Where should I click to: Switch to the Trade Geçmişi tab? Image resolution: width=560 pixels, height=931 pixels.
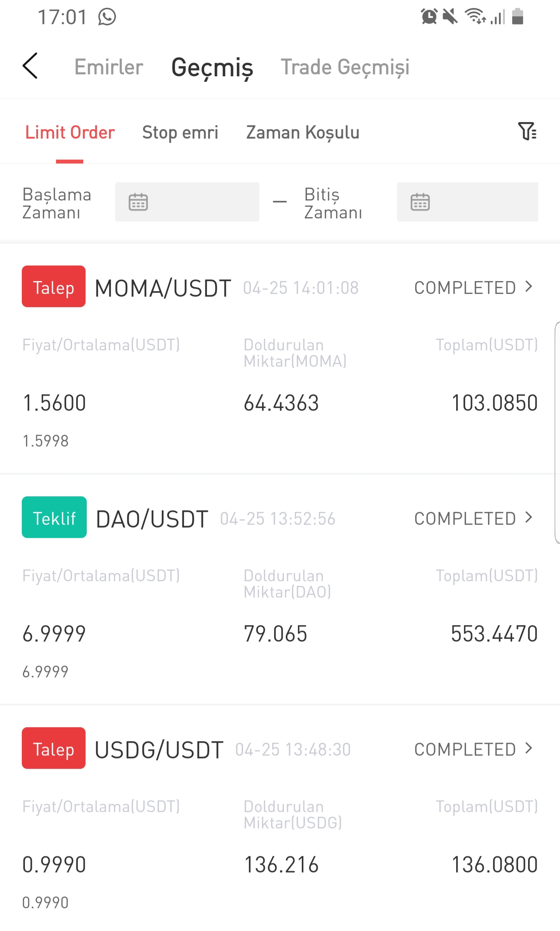(345, 67)
